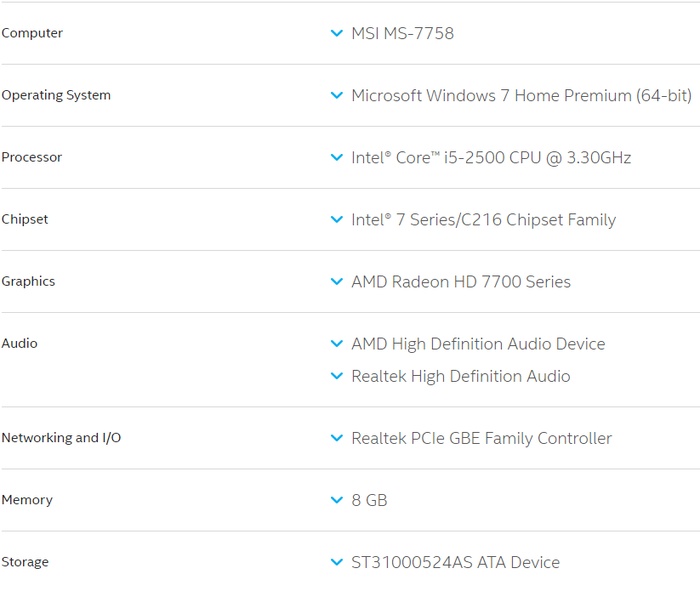
Task: Expand Realtek PCIe GBE Family Controller
Action: click(x=337, y=438)
